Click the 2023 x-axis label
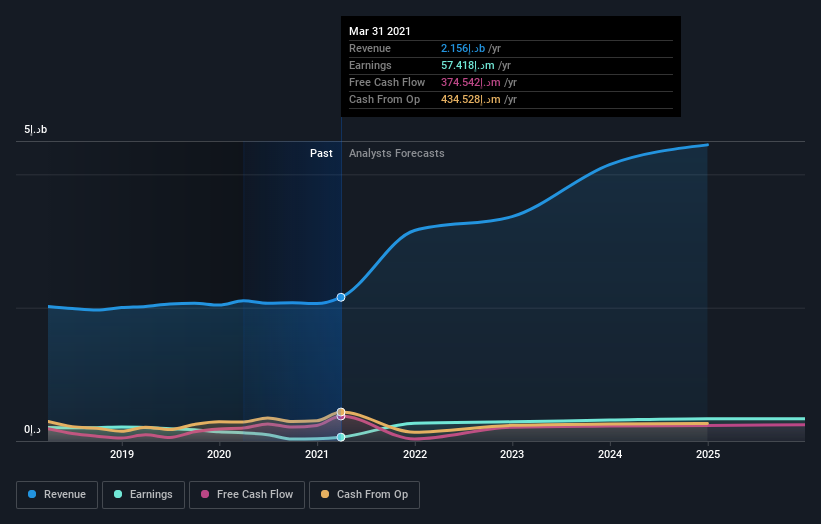Viewport: 821px width, 524px height. pyautogui.click(x=512, y=454)
